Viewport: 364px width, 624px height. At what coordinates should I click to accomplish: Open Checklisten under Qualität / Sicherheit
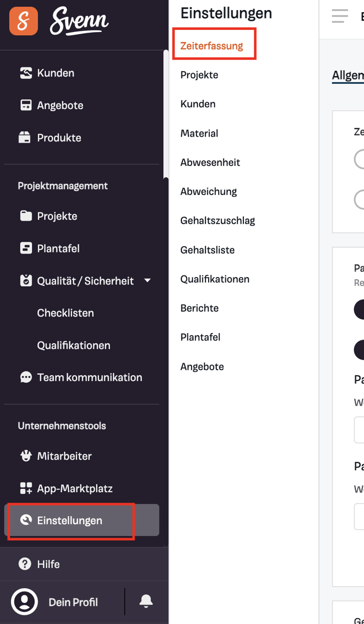(x=66, y=313)
